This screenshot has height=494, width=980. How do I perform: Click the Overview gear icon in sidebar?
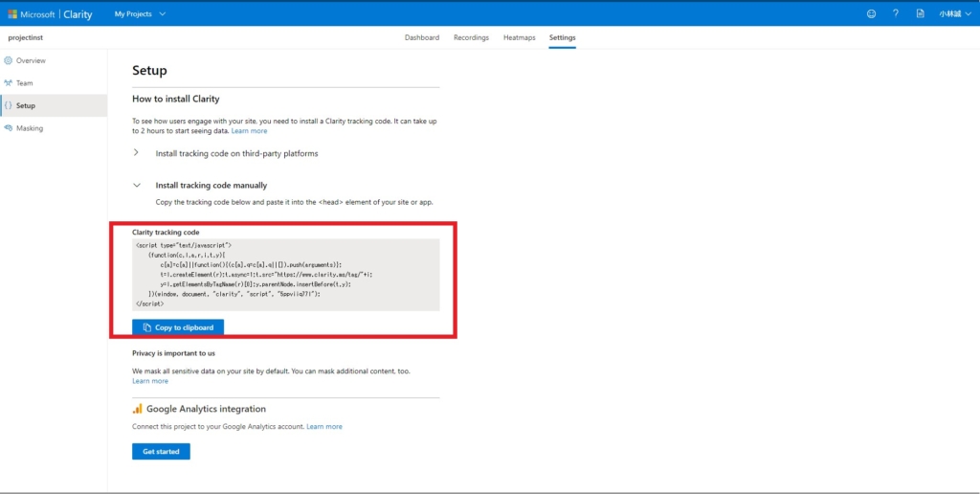click(8, 60)
